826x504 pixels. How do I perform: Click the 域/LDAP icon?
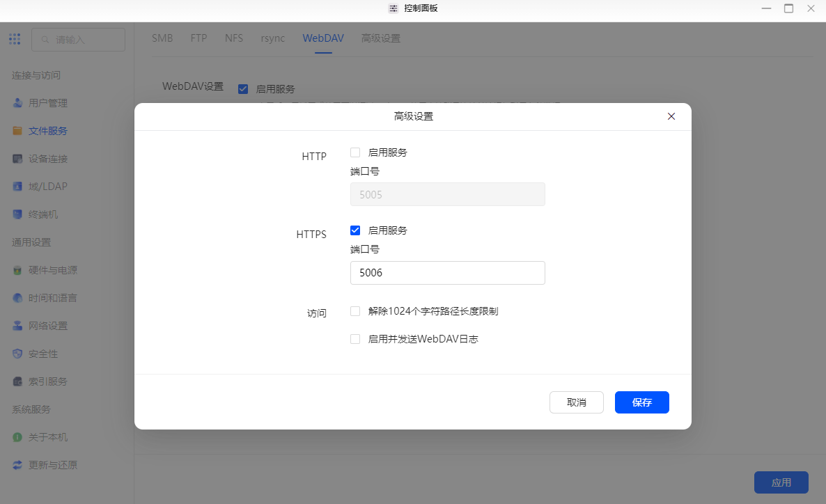[x=17, y=187]
